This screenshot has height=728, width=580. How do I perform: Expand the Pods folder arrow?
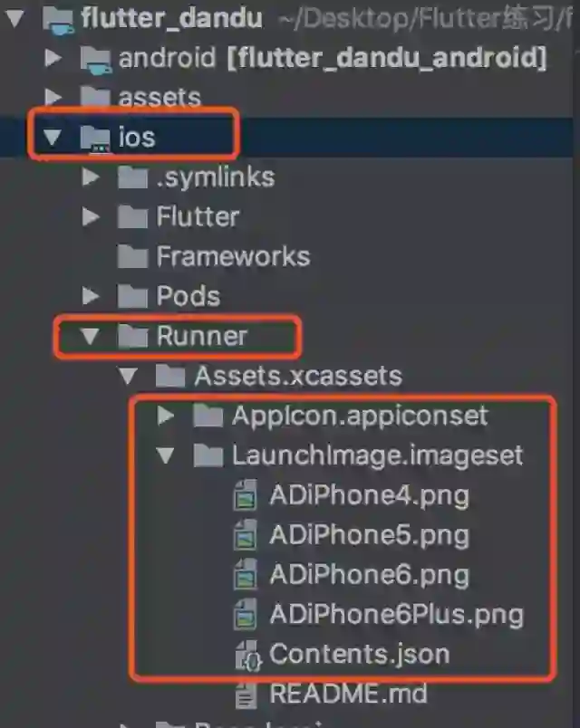(x=91, y=296)
